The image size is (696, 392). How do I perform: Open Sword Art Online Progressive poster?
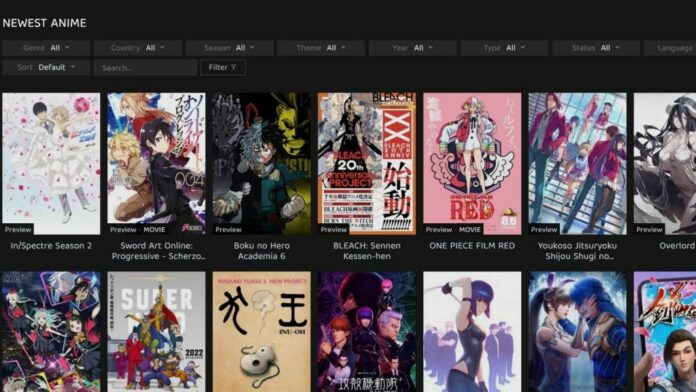156,163
